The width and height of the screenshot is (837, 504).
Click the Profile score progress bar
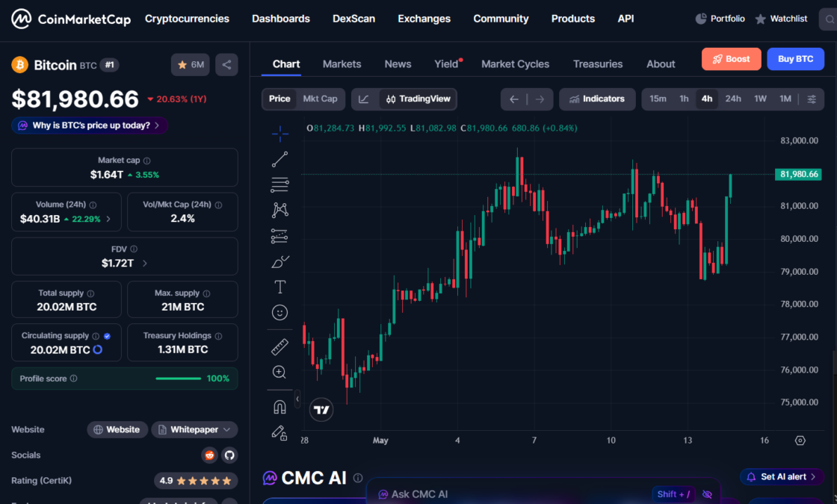pos(179,379)
